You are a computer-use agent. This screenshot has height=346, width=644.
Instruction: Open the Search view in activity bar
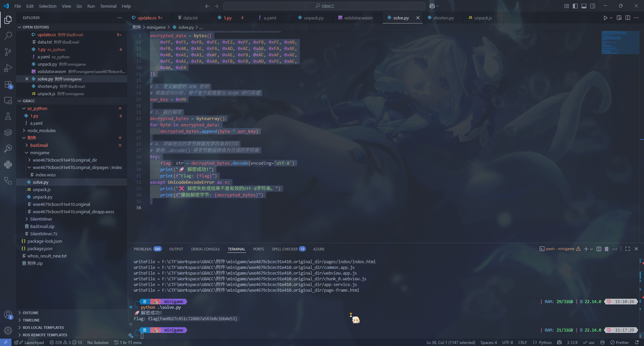click(x=8, y=36)
